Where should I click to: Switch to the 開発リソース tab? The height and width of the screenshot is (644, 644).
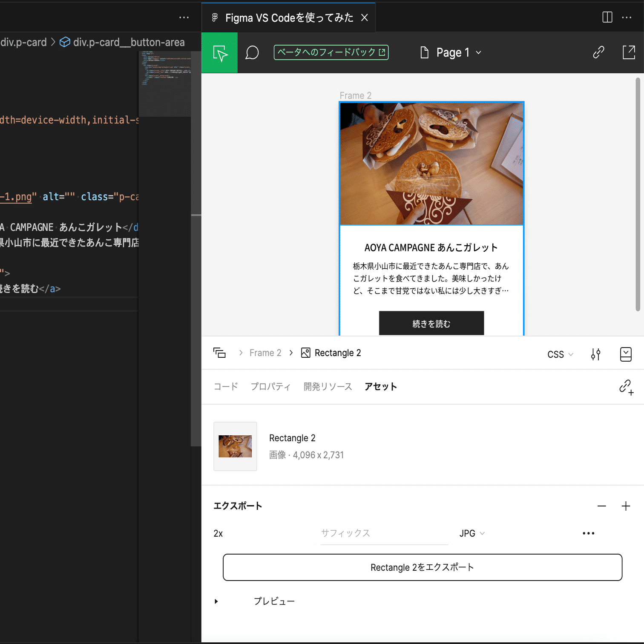[328, 387]
